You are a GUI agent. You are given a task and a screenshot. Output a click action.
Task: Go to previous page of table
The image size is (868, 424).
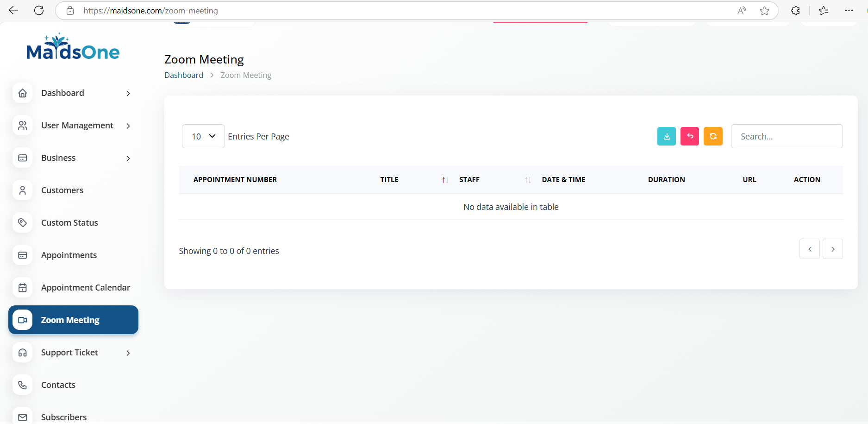tap(809, 249)
